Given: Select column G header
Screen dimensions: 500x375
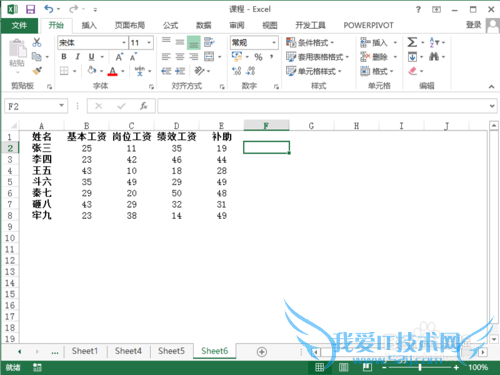Looking at the screenshot, I should (x=311, y=126).
